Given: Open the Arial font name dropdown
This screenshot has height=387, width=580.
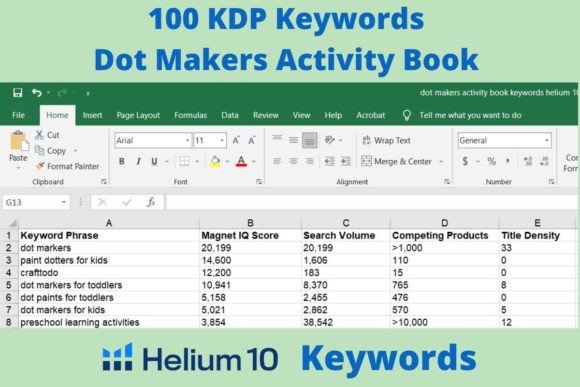Looking at the screenshot, I should coord(188,141).
